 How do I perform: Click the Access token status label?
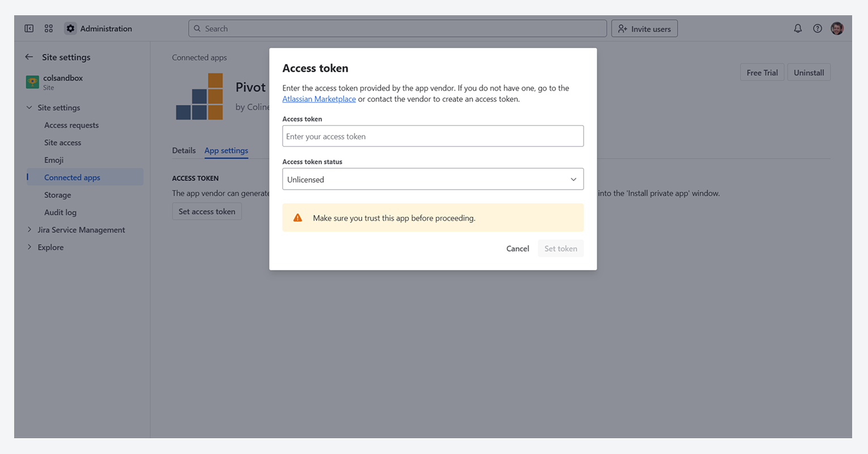click(x=312, y=162)
